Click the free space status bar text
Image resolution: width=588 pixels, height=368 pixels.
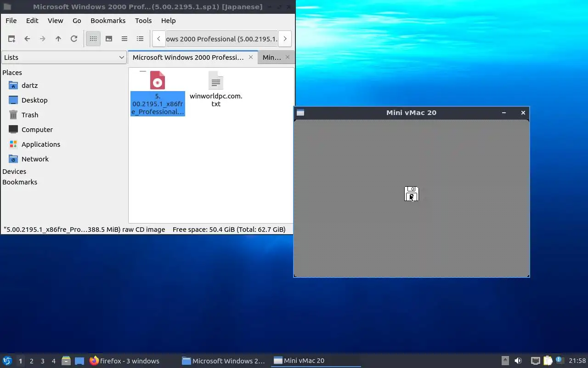click(229, 229)
